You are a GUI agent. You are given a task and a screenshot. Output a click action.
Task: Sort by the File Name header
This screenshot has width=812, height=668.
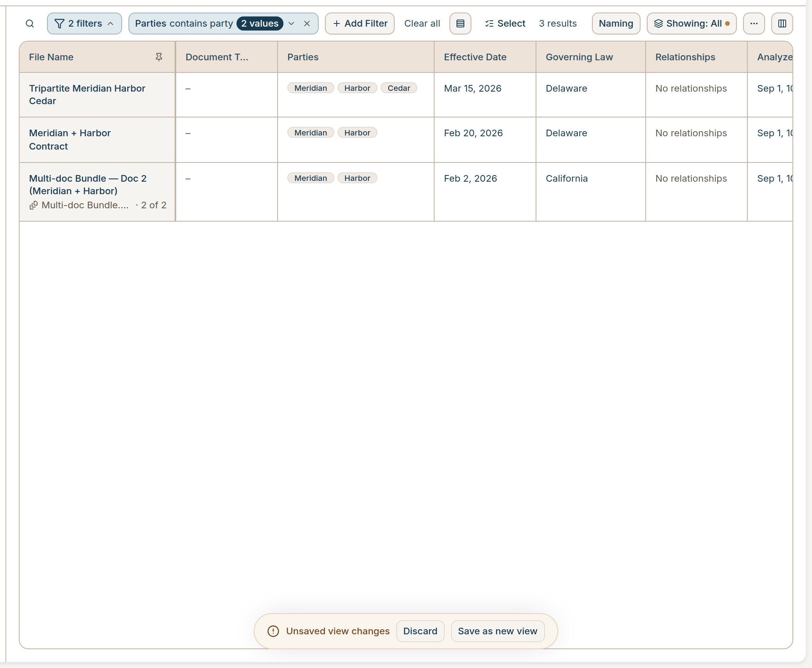[51, 57]
